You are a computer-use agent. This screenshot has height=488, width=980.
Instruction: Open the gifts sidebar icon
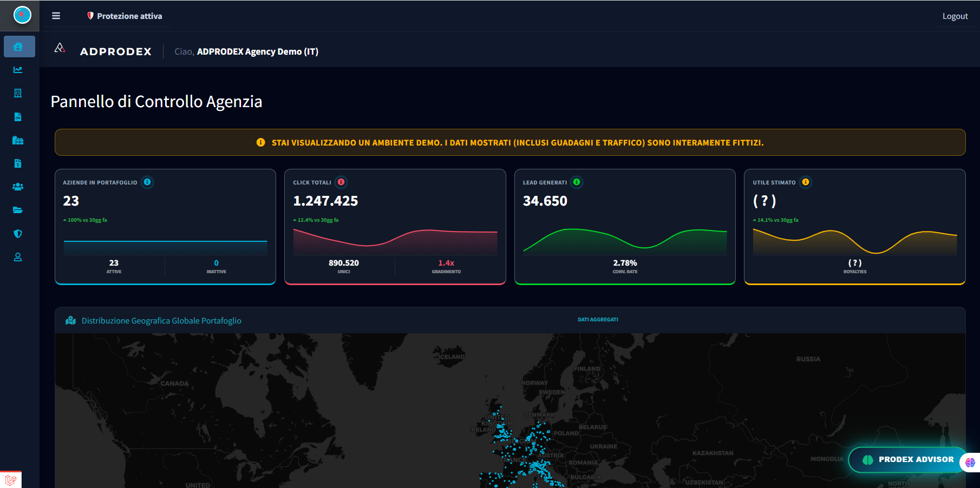18,140
